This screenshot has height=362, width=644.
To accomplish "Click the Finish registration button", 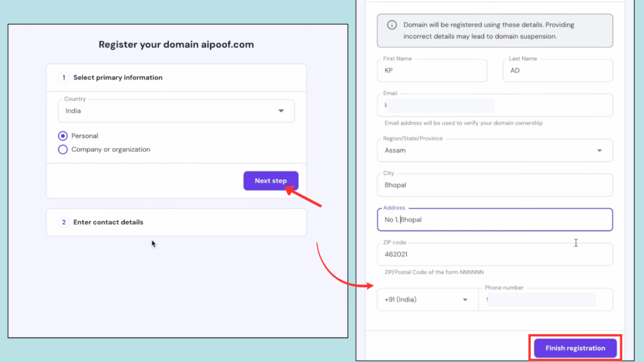I will (574, 348).
